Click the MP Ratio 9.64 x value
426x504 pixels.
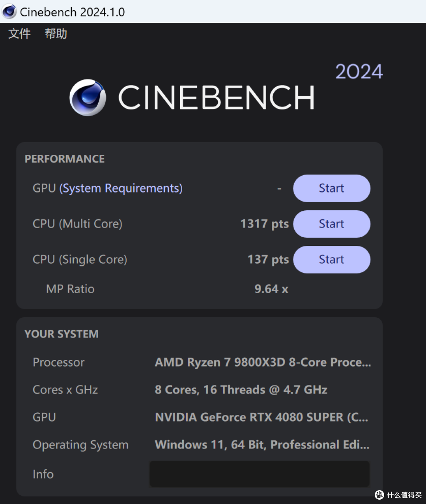270,289
